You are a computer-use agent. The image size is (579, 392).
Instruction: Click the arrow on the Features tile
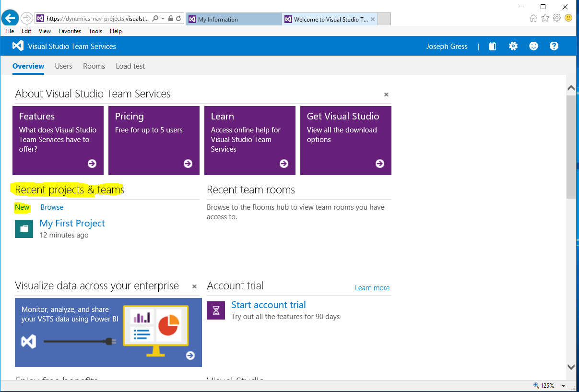coord(92,164)
